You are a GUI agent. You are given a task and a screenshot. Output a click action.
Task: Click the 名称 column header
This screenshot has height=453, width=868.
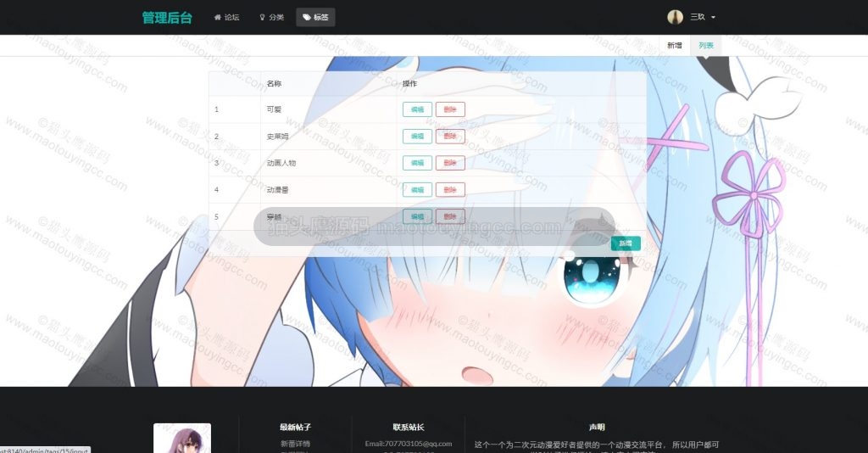coord(274,84)
